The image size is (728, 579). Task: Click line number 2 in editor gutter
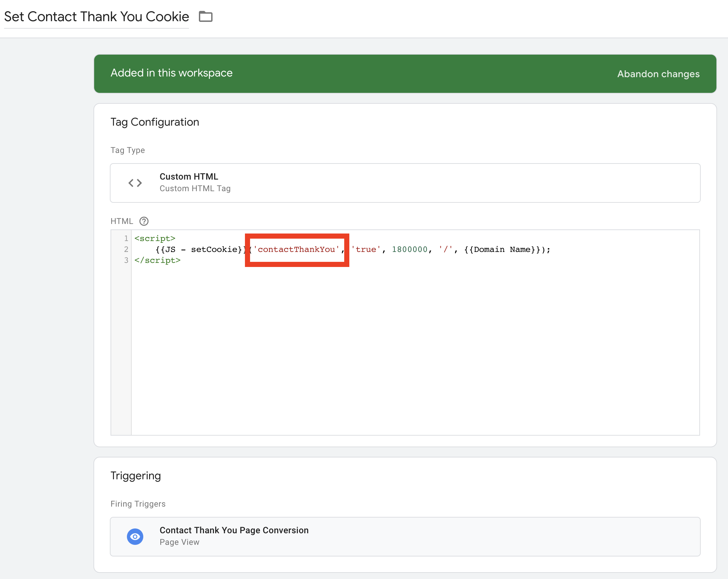coord(126,250)
